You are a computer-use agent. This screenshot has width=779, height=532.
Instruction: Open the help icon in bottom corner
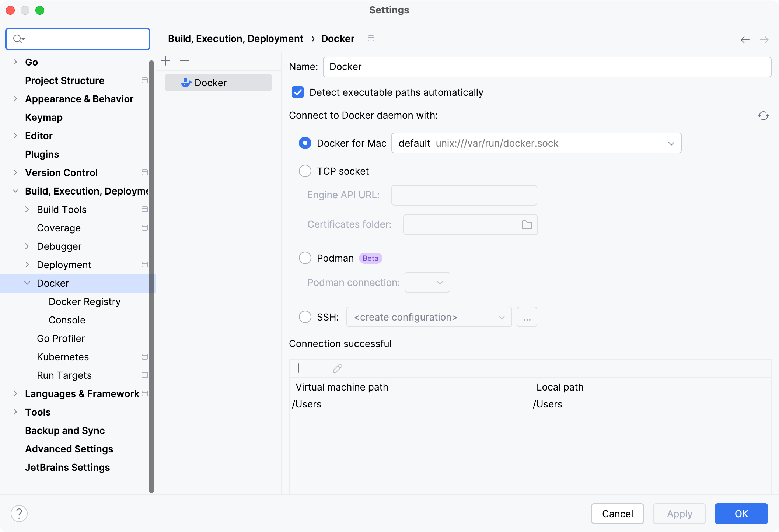pyautogui.click(x=19, y=513)
